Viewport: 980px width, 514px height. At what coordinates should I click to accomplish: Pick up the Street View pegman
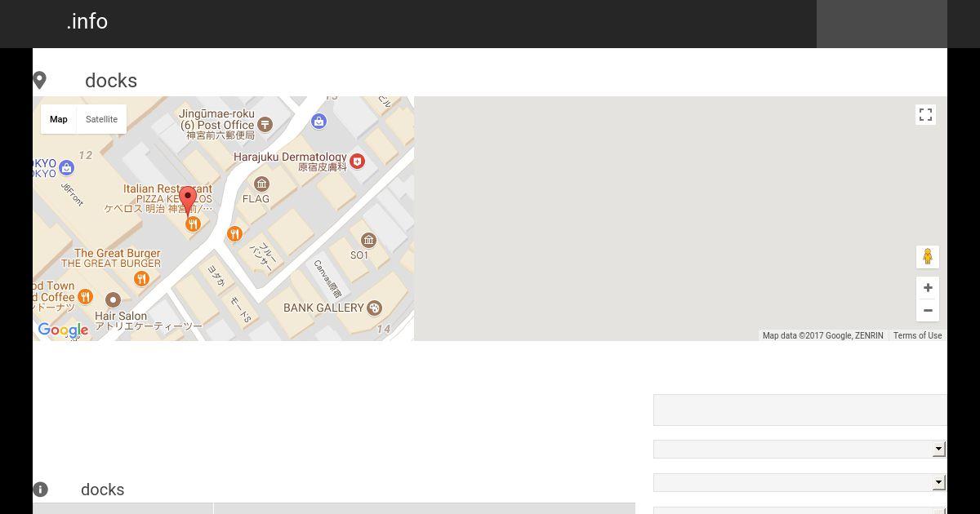(x=927, y=257)
